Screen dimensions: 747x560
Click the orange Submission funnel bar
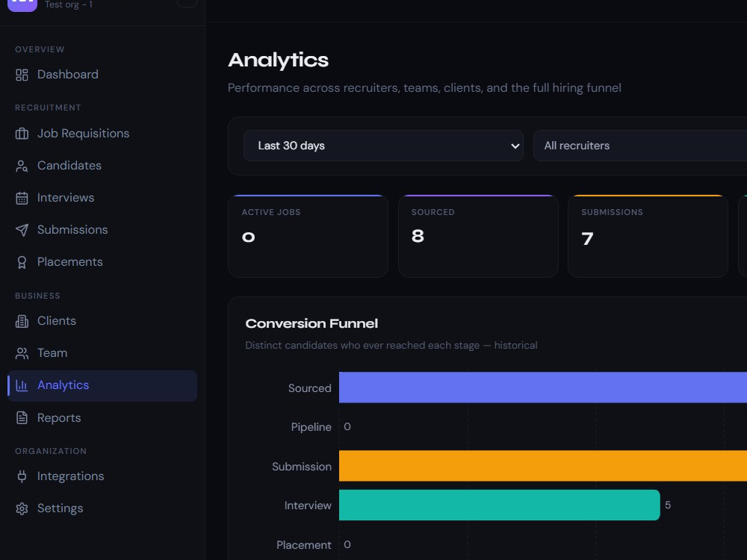coord(543,466)
